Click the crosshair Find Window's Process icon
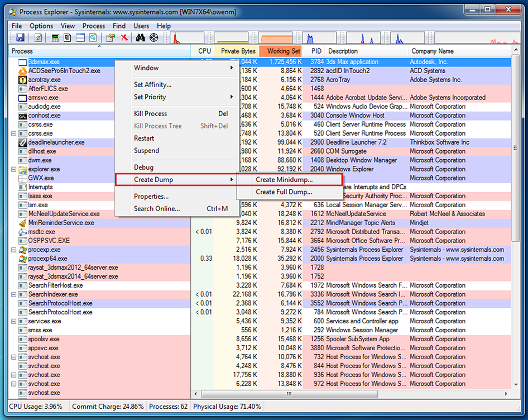Screen dimensions: 528x420 pyautogui.click(x=154, y=37)
